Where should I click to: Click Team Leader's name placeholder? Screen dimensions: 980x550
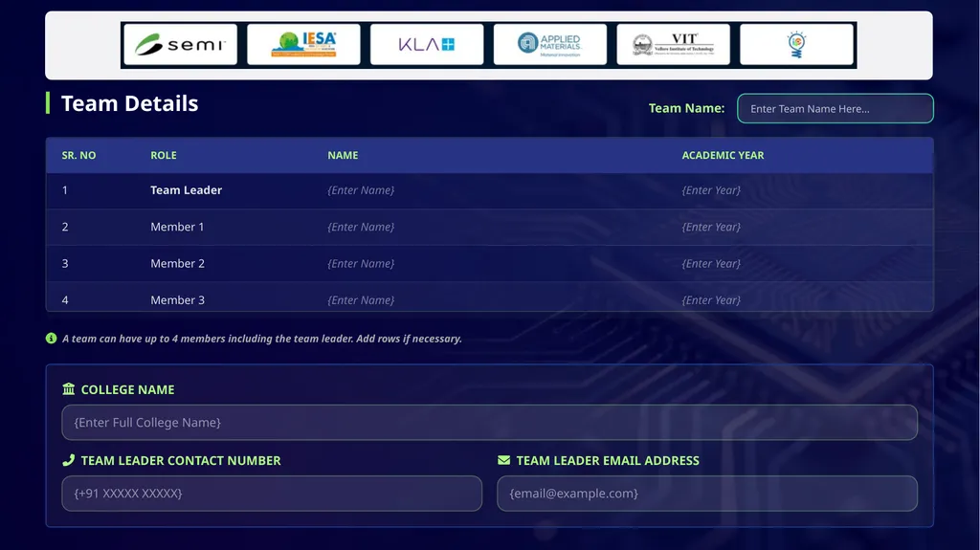pos(361,190)
